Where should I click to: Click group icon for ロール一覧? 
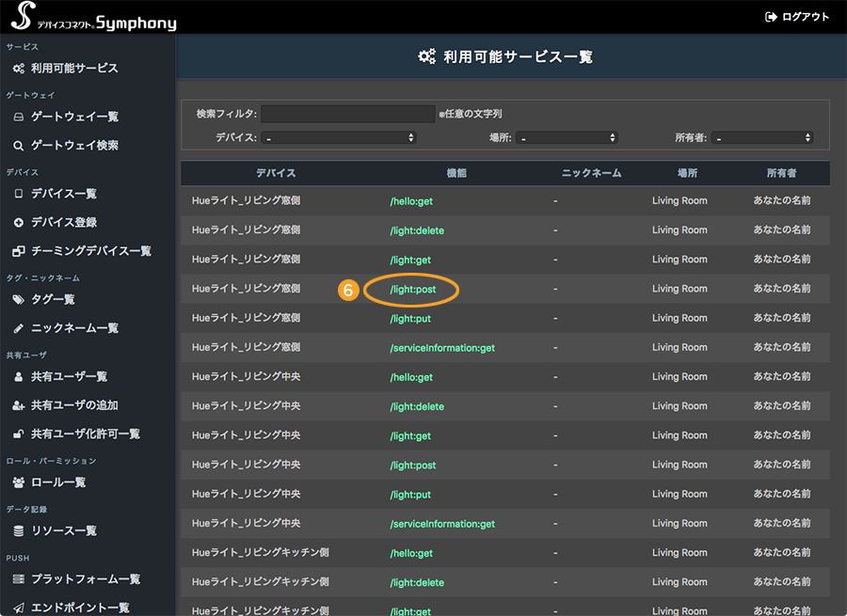click(x=19, y=482)
